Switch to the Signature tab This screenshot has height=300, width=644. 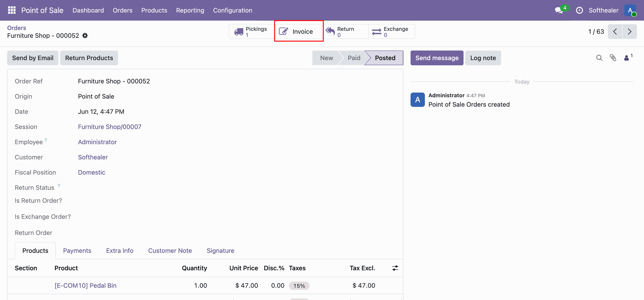(220, 251)
